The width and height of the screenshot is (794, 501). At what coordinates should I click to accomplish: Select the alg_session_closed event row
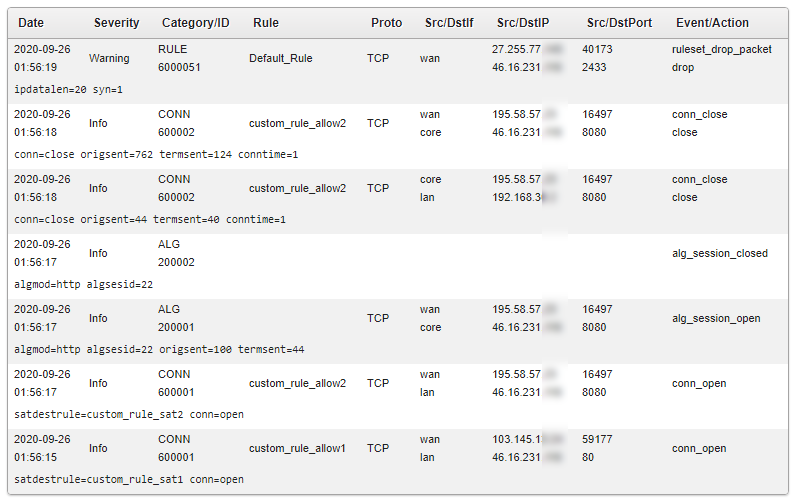[x=398, y=266]
